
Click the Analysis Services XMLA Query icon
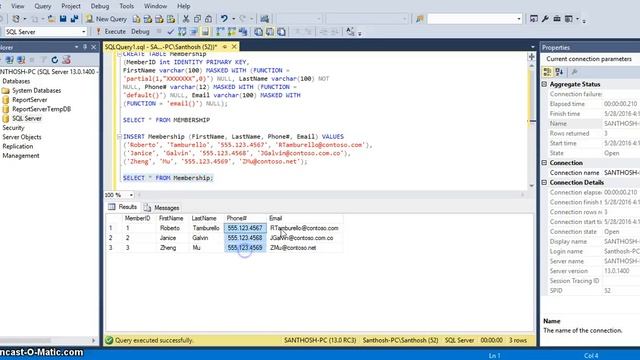tap(171, 19)
